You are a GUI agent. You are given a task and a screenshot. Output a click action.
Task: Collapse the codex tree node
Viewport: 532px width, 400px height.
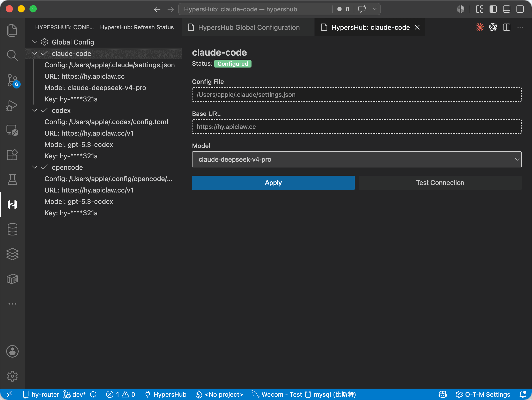pos(35,110)
